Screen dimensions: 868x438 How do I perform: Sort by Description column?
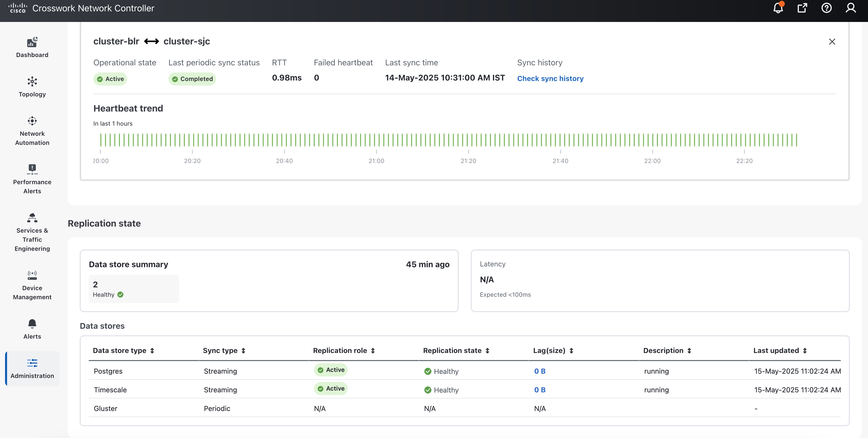coord(667,351)
